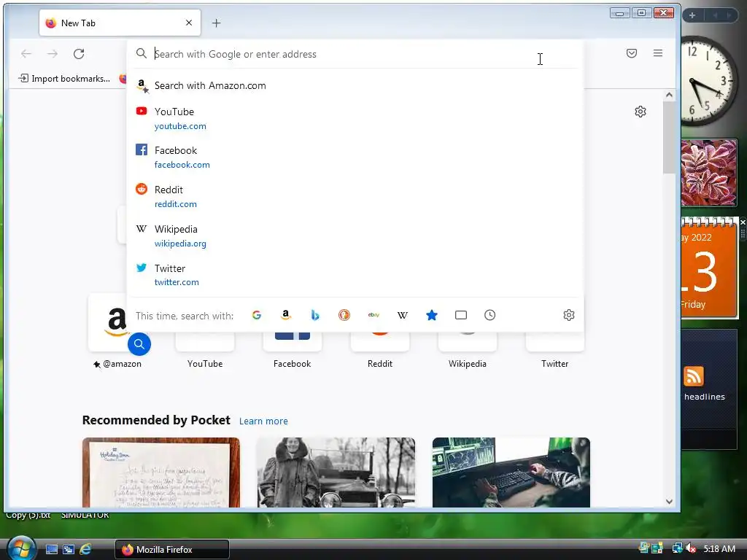Select the Wikipedia wikipedia.org suggestion
The width and height of the screenshot is (747, 560).
[355, 236]
